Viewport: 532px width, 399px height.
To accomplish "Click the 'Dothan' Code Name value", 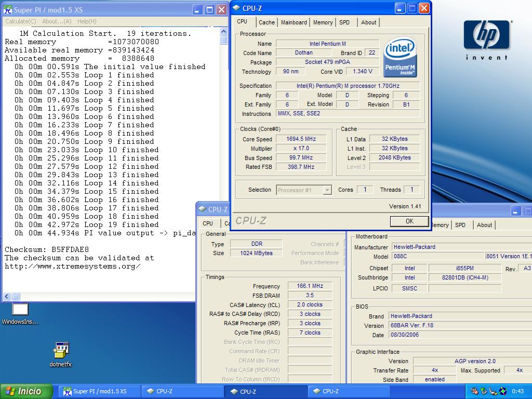I will pyautogui.click(x=303, y=52).
